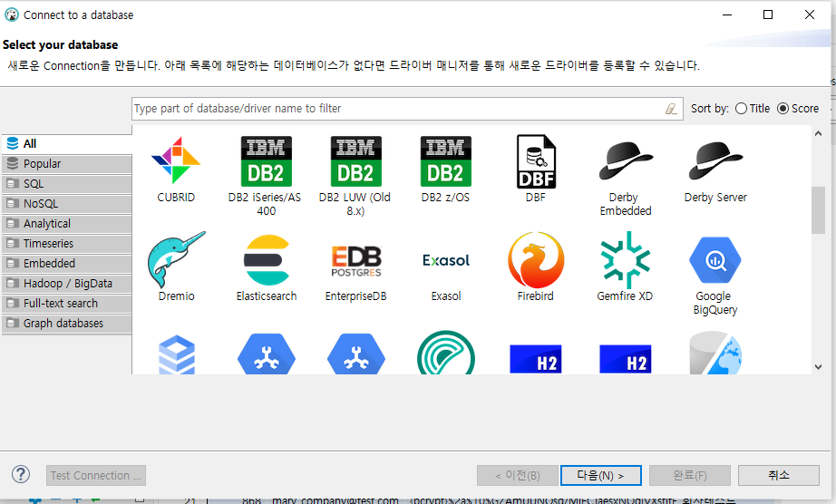Viewport: 836px width, 504px height.
Task: Switch to Analytical databases
Action: click(x=67, y=224)
